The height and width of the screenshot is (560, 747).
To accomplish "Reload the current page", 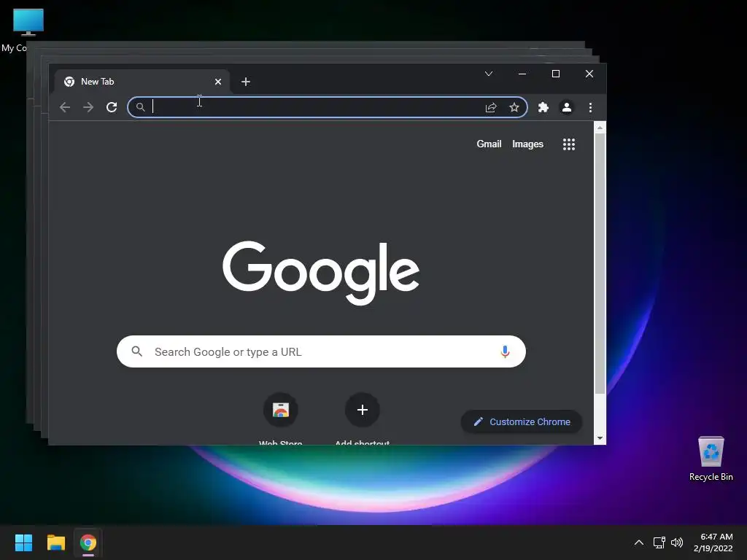I will tap(112, 107).
